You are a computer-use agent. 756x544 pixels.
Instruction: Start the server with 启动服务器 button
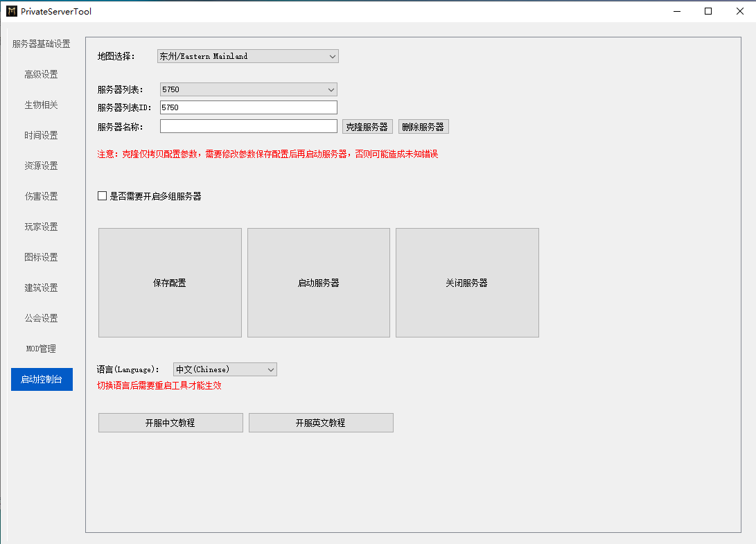[319, 283]
